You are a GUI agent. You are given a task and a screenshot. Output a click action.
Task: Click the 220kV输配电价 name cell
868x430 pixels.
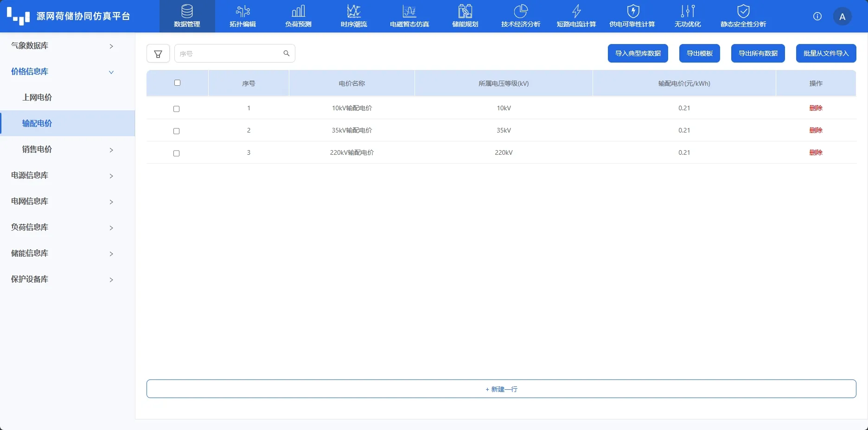coord(352,152)
